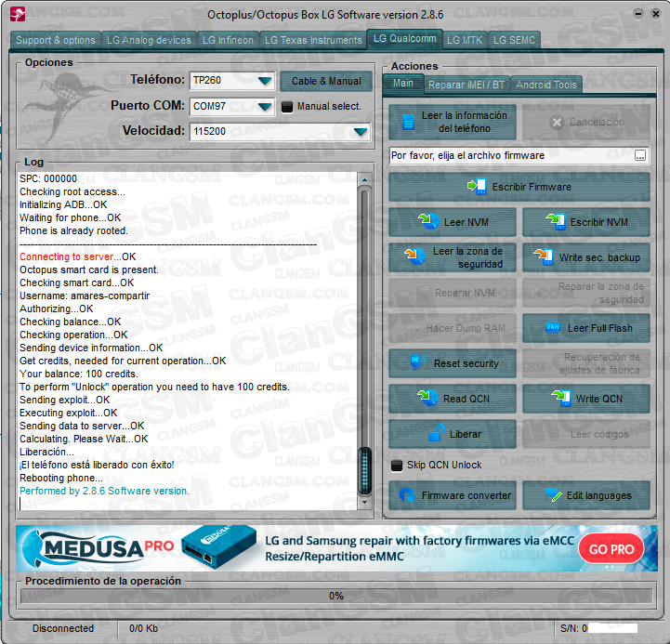Screen dimensions: 670x644
Task: Click the RAM chip icon on Leer Full Flash
Action: tap(553, 327)
